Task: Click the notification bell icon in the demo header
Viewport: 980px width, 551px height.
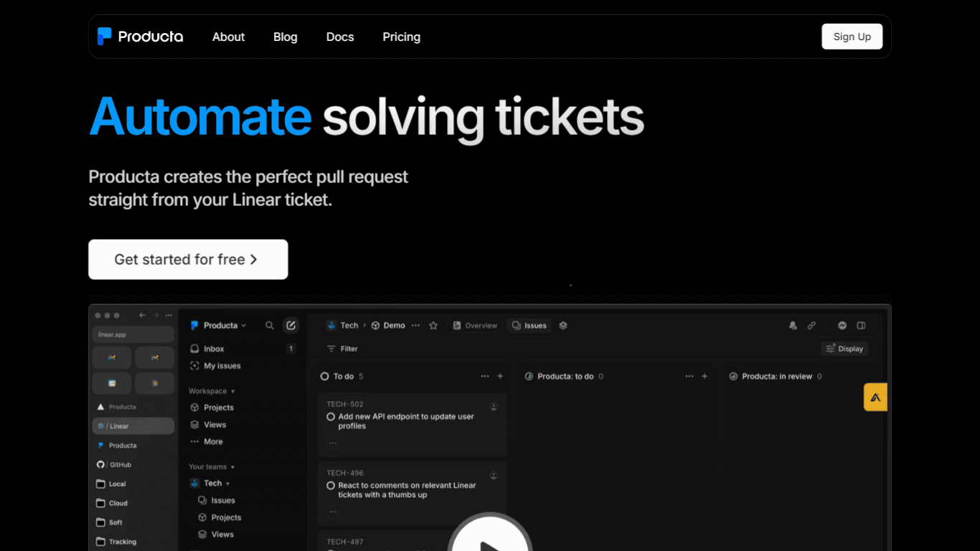Action: (x=793, y=326)
